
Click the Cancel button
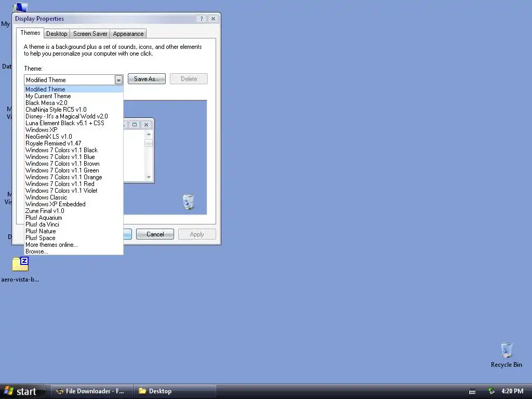(155, 234)
